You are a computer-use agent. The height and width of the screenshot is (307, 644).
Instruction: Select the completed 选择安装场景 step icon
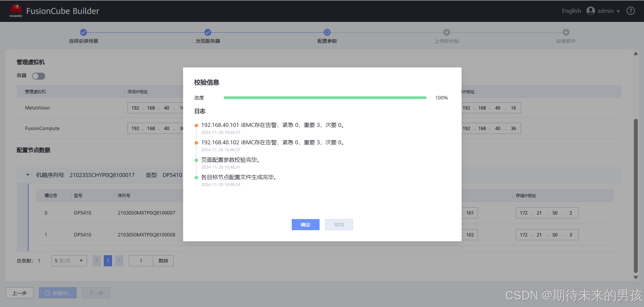84,32
